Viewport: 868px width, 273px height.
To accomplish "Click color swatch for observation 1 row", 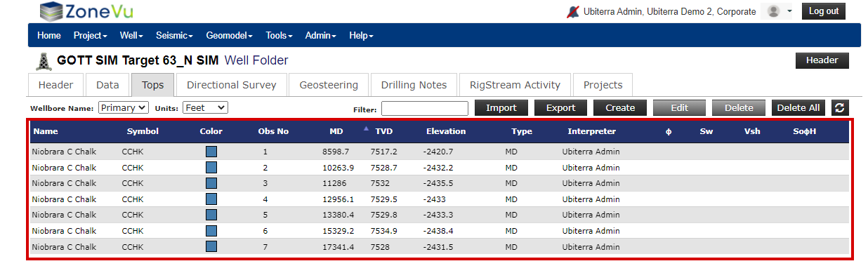I will (211, 152).
